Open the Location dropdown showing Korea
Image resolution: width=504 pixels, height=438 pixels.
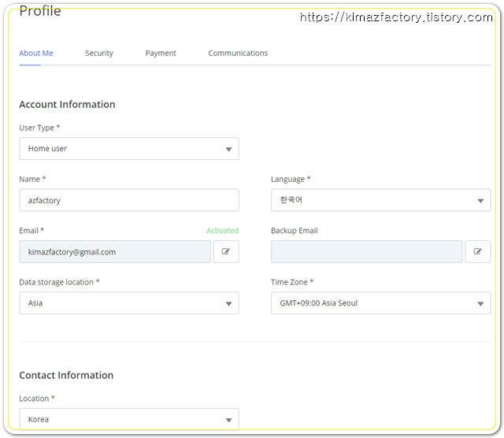point(129,419)
